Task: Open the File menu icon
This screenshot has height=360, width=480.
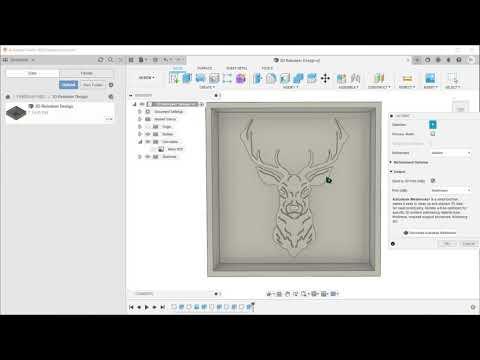Action: (x=141, y=60)
